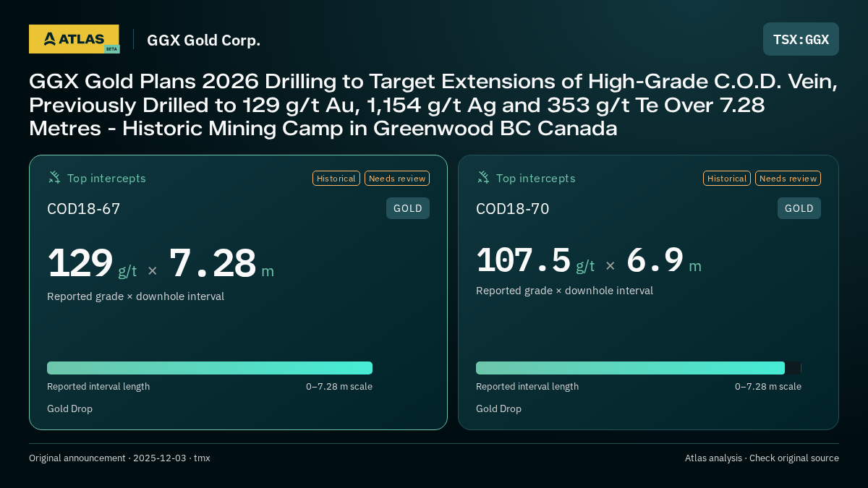868x488 pixels.
Task: Click GOLD badge on COD18-67 card
Action: 408,208
